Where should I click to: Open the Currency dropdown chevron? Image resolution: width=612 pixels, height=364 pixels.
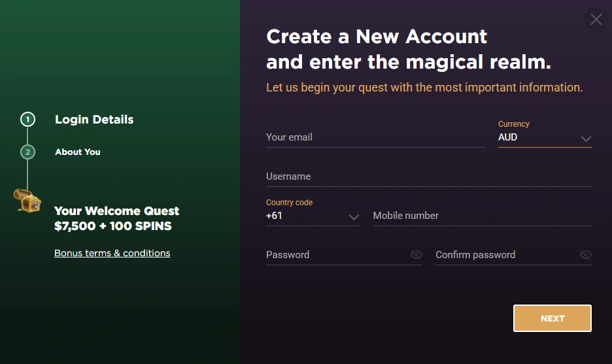coord(586,139)
